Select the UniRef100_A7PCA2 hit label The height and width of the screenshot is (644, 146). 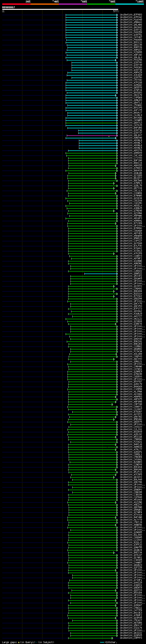(x=131, y=17)
